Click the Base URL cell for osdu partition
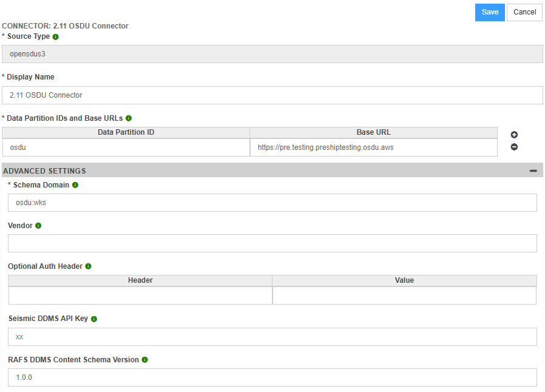This screenshot has height=392, width=545. pyautogui.click(x=374, y=147)
